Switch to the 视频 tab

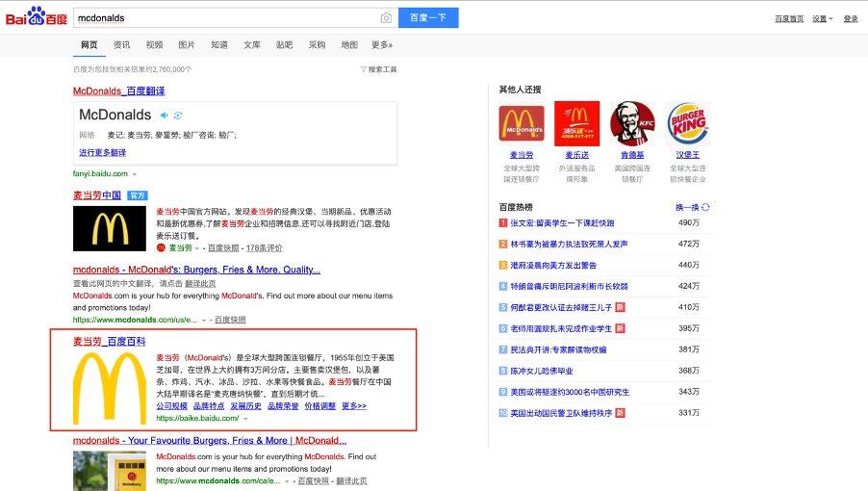click(154, 45)
